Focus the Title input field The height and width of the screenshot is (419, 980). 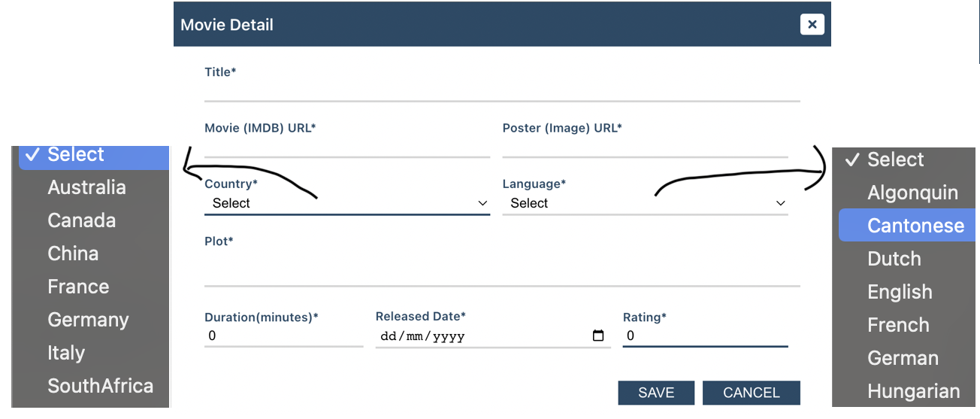tap(501, 90)
